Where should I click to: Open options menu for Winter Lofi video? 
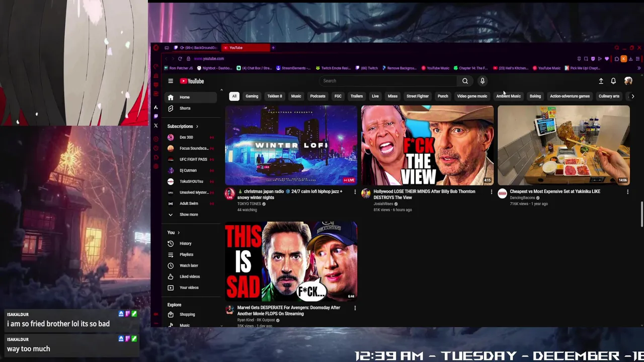tap(355, 192)
